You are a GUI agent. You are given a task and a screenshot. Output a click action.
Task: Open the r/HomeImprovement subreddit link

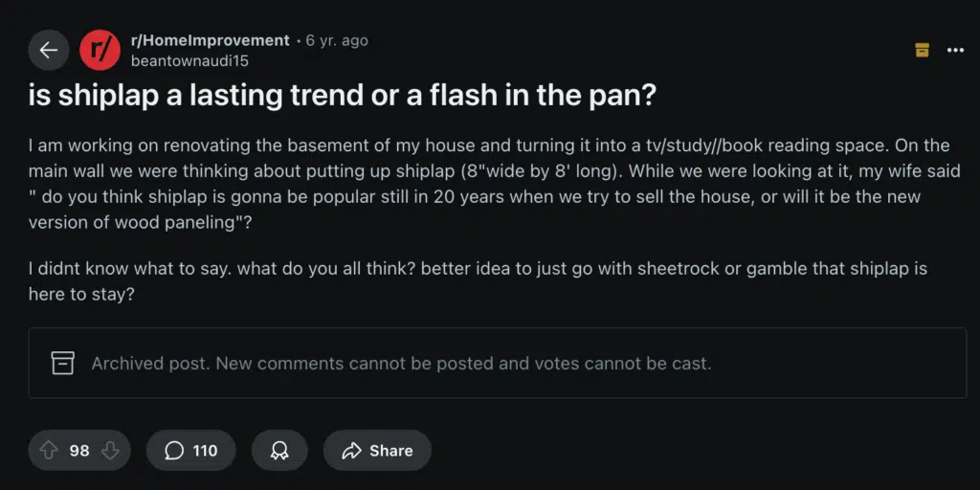pyautogui.click(x=209, y=40)
